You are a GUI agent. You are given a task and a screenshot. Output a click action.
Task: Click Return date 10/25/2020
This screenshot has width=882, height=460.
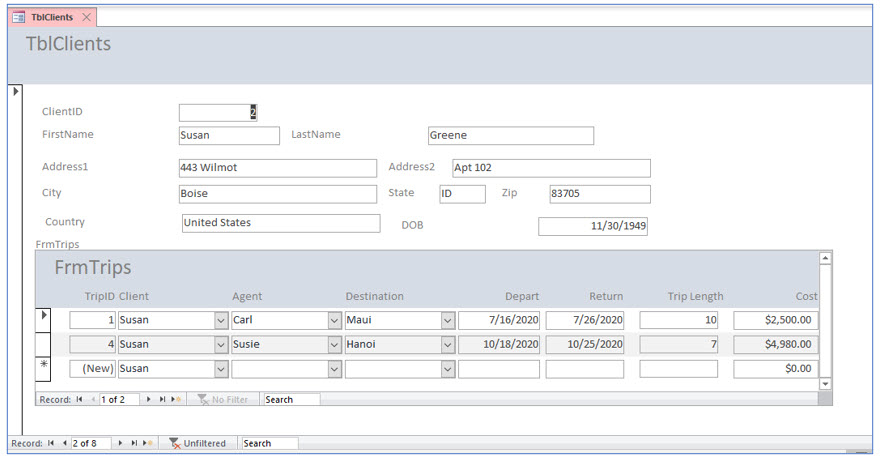click(x=584, y=345)
